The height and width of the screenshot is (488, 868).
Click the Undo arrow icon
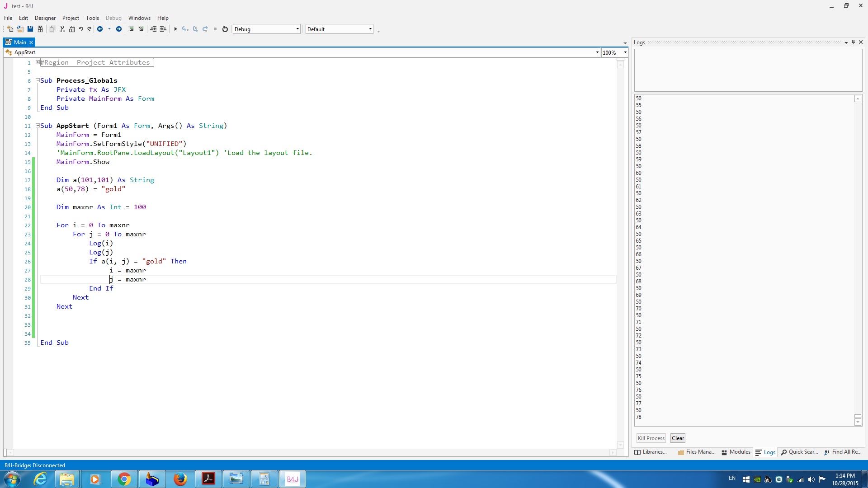[81, 29]
